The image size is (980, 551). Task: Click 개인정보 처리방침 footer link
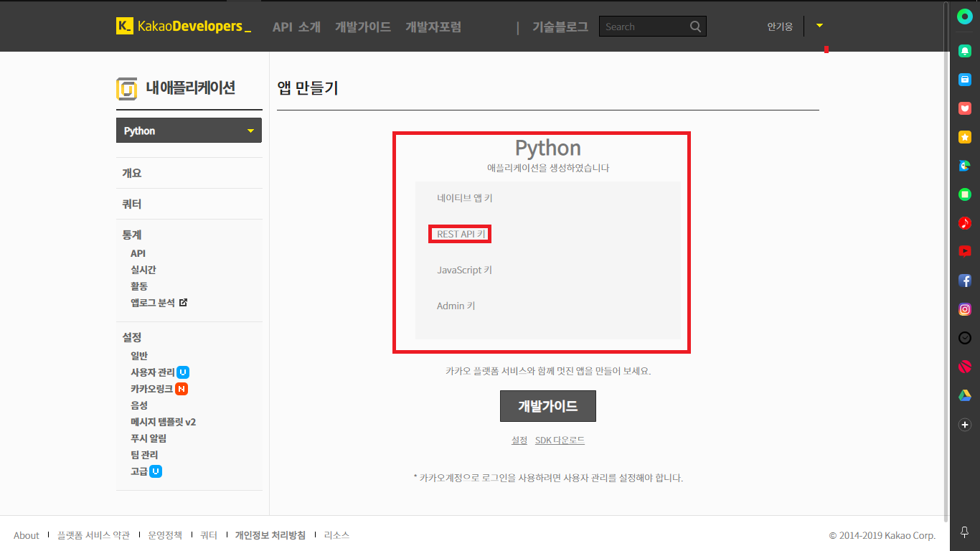270,535
